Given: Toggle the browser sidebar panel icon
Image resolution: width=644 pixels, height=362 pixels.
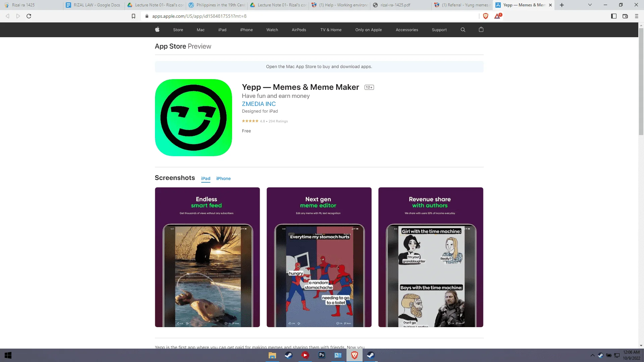Looking at the screenshot, I should click(x=614, y=16).
